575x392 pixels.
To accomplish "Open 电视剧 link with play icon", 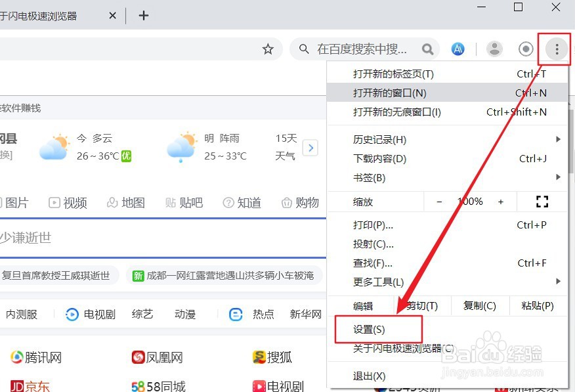I will point(90,315).
